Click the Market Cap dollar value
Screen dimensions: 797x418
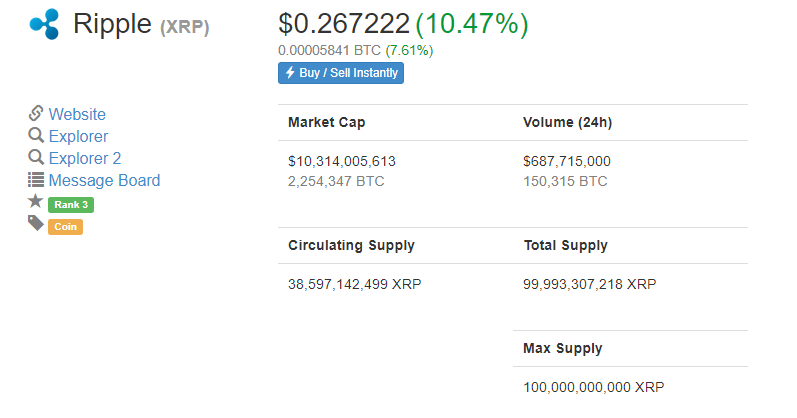coord(342,161)
